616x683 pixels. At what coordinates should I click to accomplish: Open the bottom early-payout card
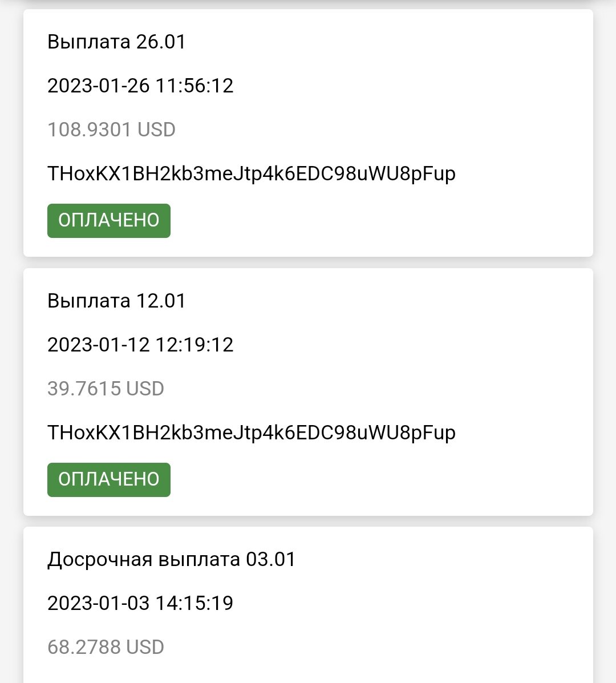pyautogui.click(x=308, y=603)
